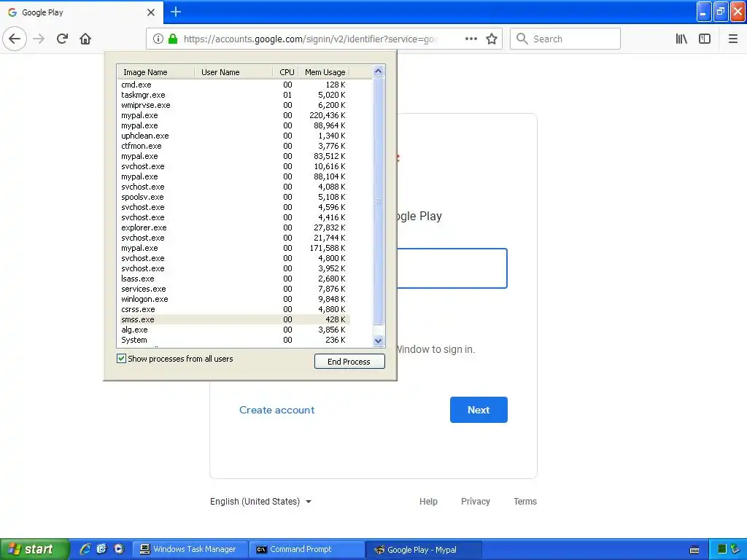Show site information icon in address bar
Viewport: 747px width, 560px height.
point(158,39)
